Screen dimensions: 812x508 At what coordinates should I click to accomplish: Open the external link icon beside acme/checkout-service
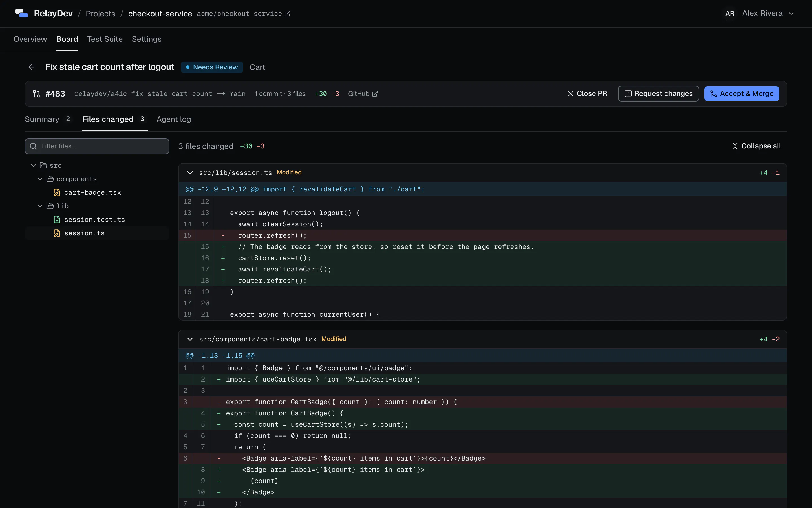click(x=288, y=14)
